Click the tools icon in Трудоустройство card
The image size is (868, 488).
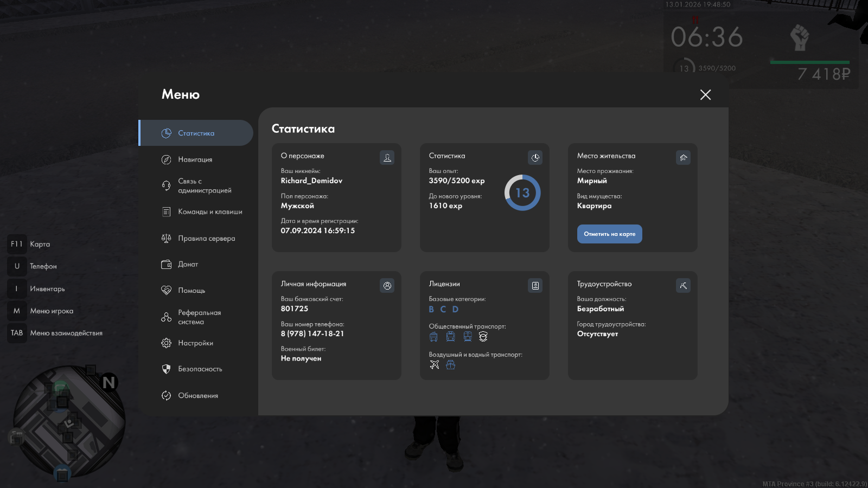point(683,286)
